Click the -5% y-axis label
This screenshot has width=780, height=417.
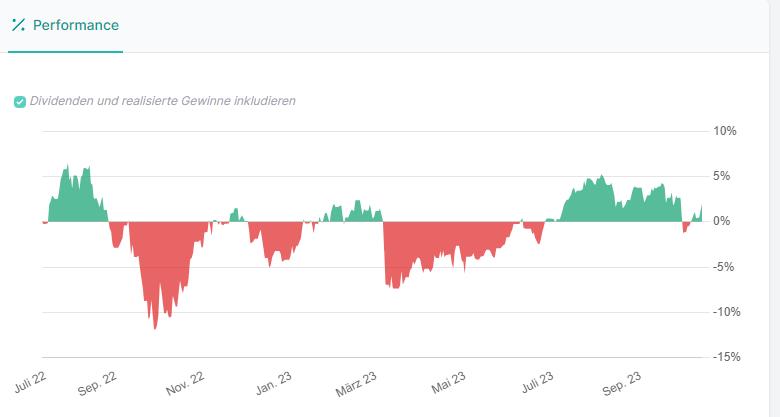point(723,267)
